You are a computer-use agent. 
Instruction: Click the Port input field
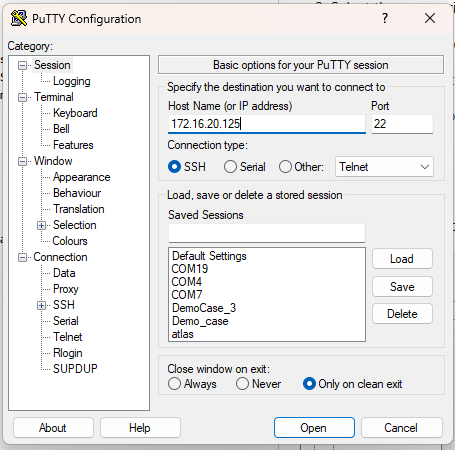pyautogui.click(x=402, y=124)
